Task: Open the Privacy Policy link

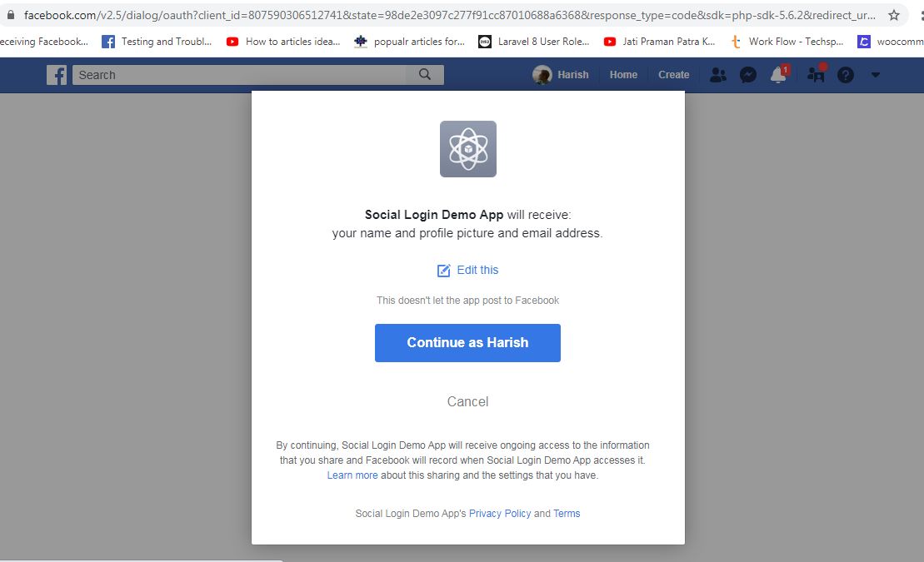Action: click(500, 514)
